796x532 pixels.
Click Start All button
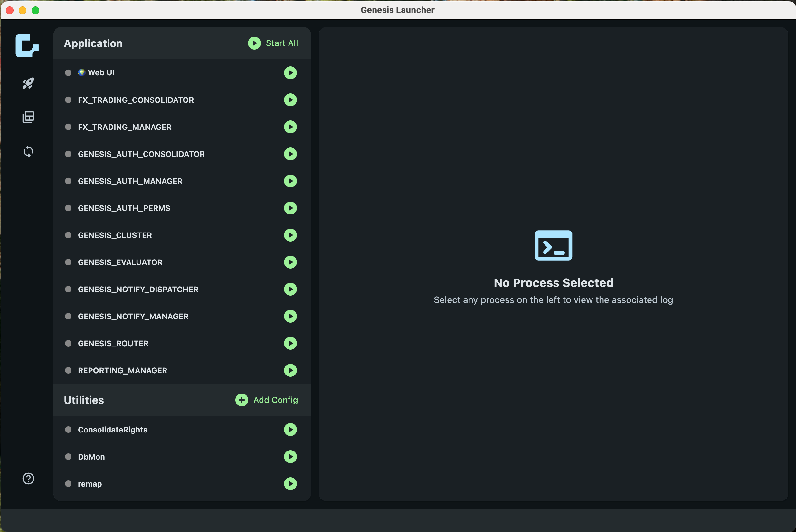pos(273,43)
